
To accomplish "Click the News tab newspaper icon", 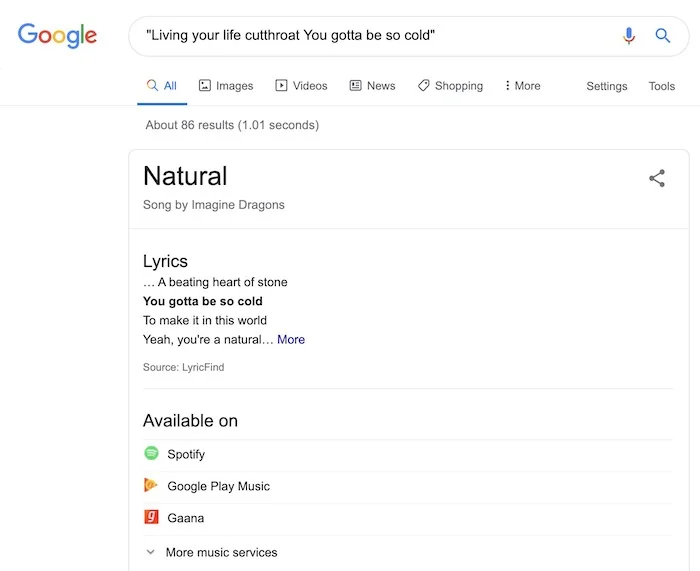I will (355, 85).
